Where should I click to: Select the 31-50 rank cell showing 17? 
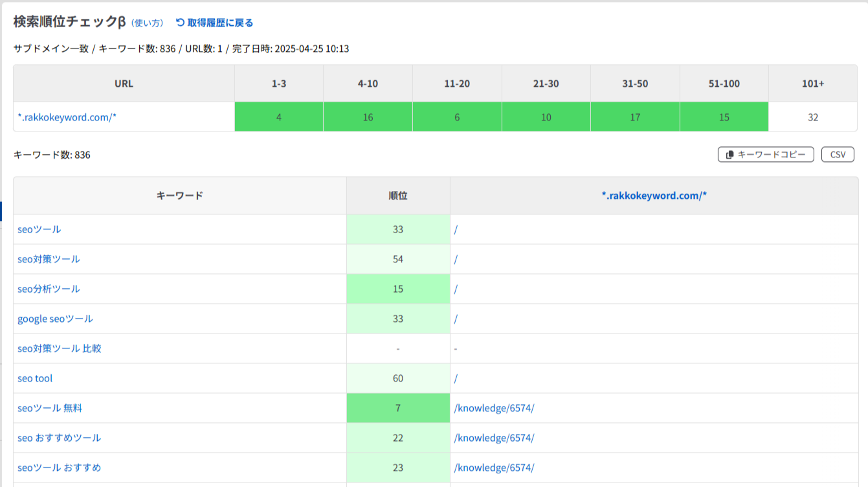pyautogui.click(x=635, y=117)
